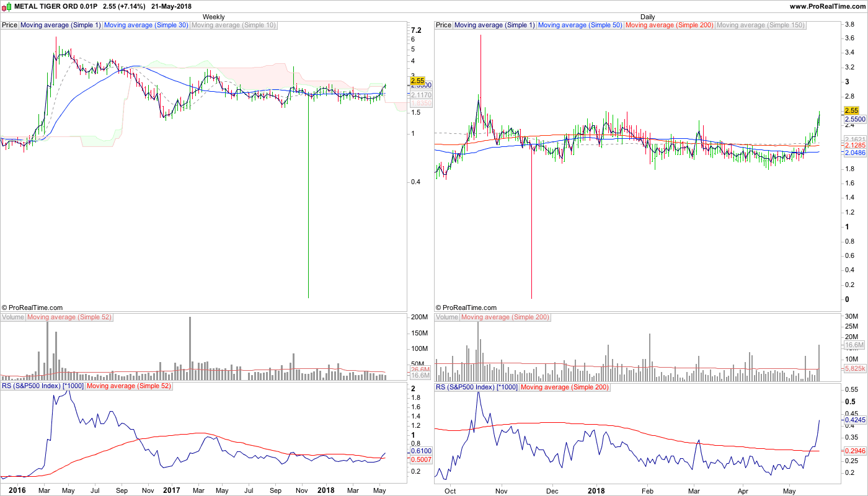Image resolution: width=868 pixels, height=496 pixels.
Task: Open the www.ProRealTime.com link
Action: (828, 6)
